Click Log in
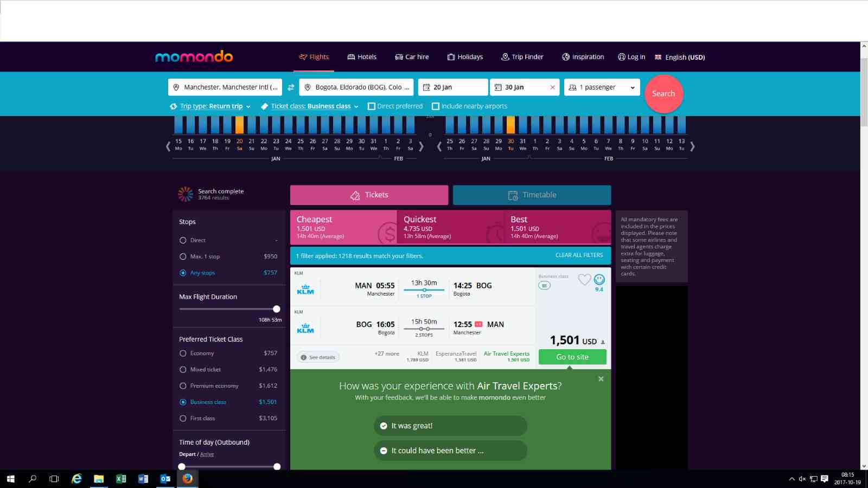868x488 pixels. click(631, 57)
